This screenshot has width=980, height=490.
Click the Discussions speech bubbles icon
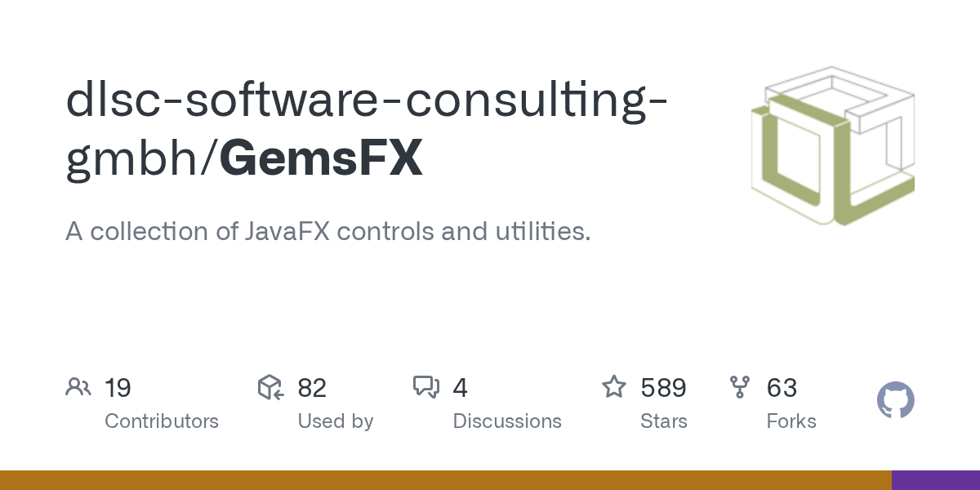(426, 387)
